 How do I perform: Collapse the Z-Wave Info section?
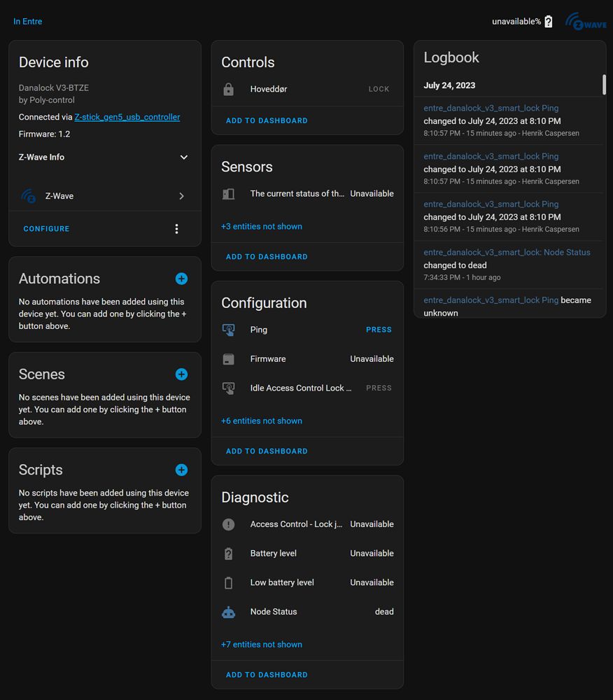183,157
